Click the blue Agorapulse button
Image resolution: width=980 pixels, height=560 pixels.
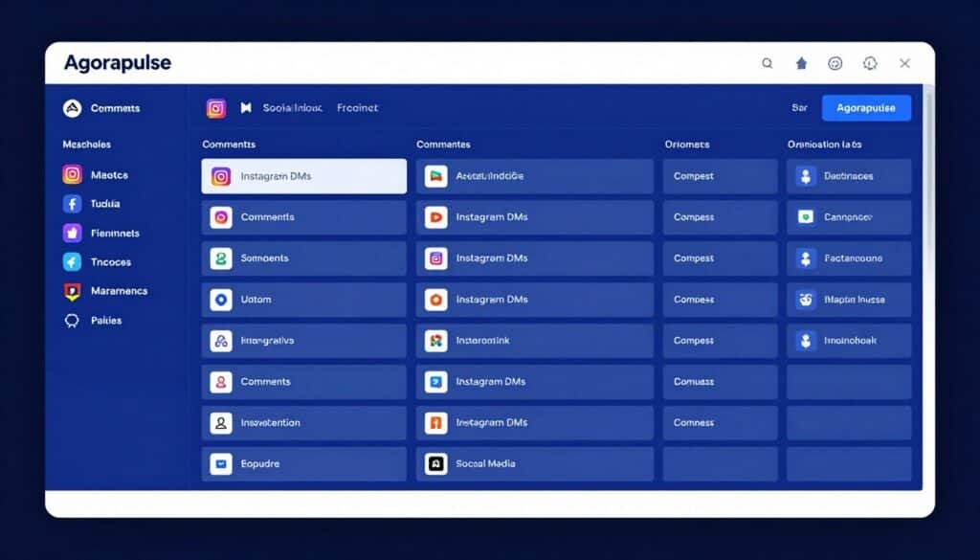pyautogui.click(x=866, y=108)
